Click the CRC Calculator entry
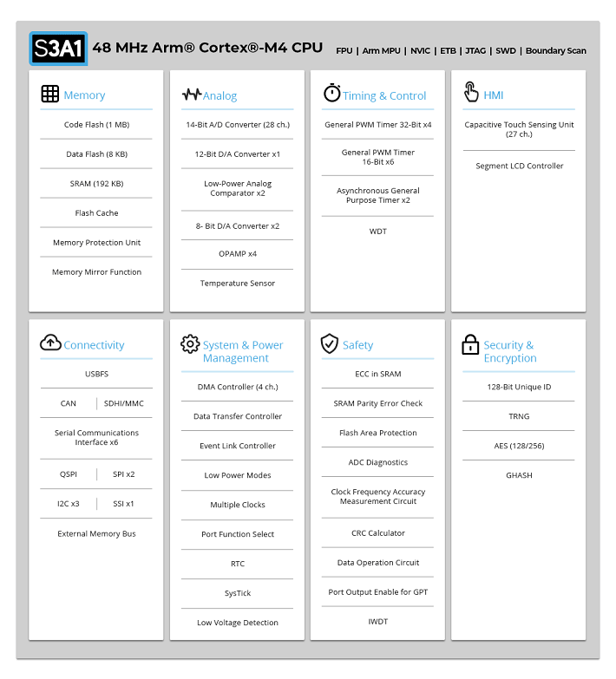Screen dimensions: 616x679 click(x=377, y=533)
